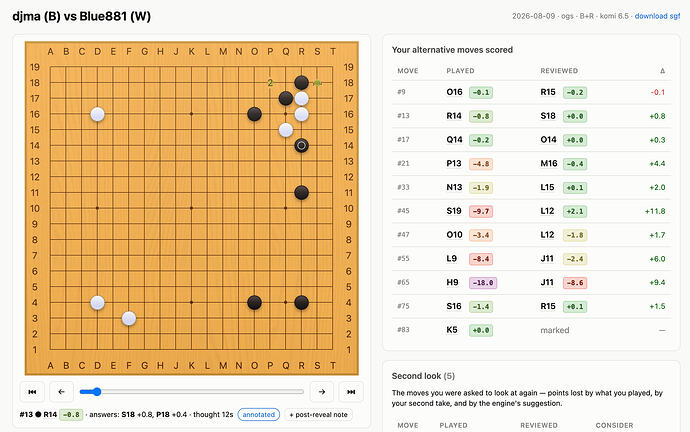
Task: Advance one move with right arrow
Action: (322, 392)
